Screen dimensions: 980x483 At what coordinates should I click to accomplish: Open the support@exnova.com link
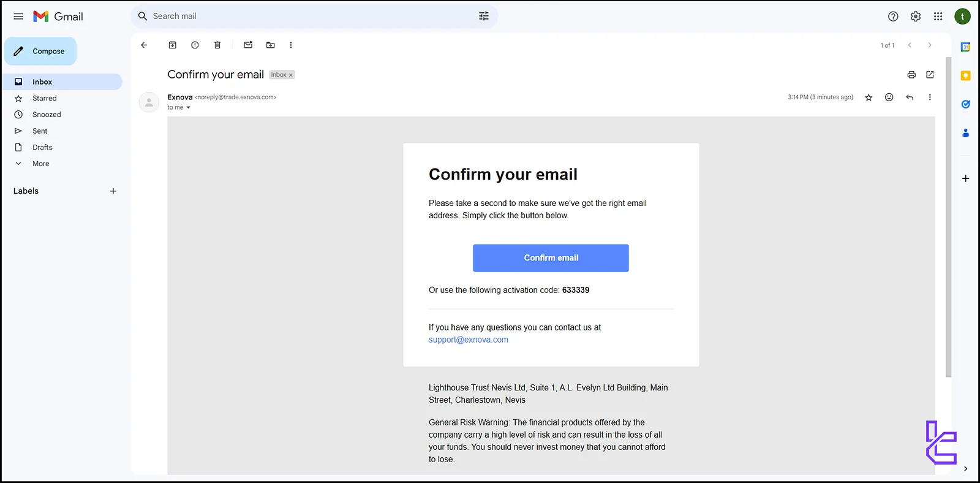tap(469, 340)
